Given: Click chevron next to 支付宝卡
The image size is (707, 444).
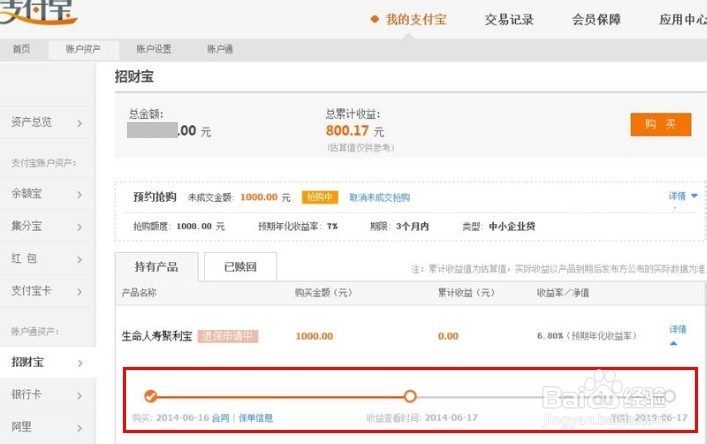Looking at the screenshot, I should coord(79,292).
